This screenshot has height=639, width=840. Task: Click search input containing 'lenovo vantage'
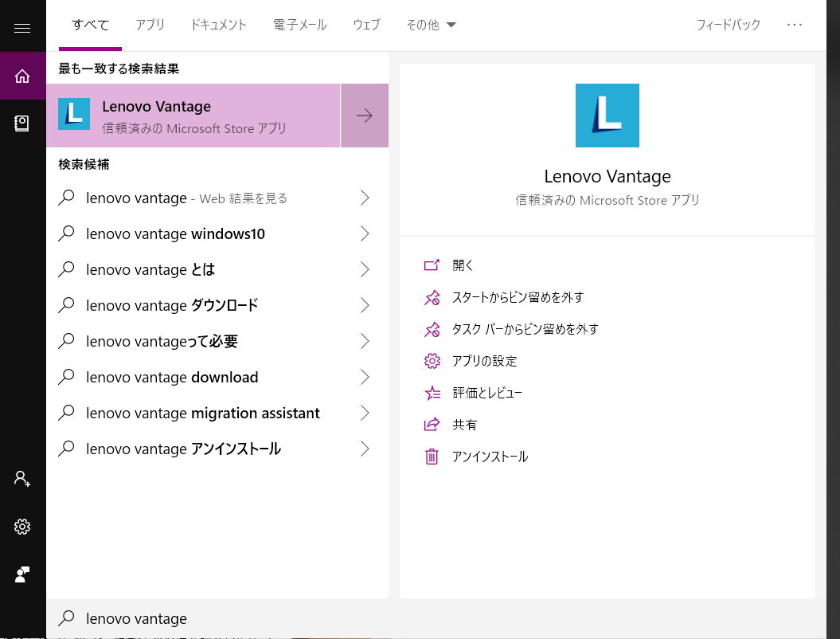436,618
